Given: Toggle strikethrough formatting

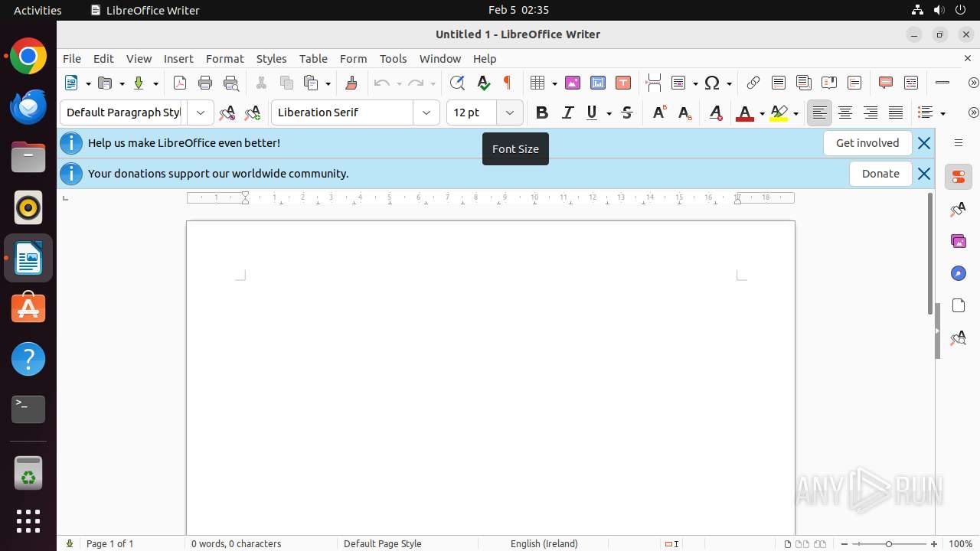Looking at the screenshot, I should tap(627, 112).
